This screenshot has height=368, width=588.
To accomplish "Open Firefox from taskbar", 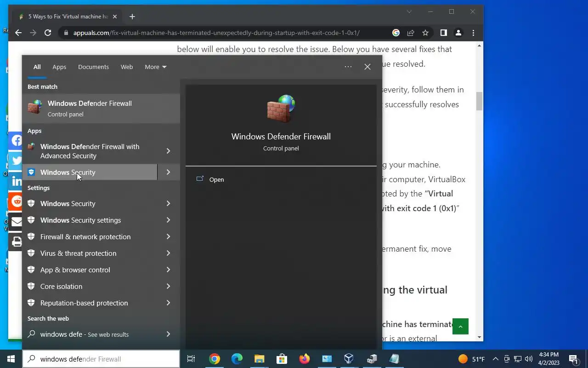I will (304, 359).
